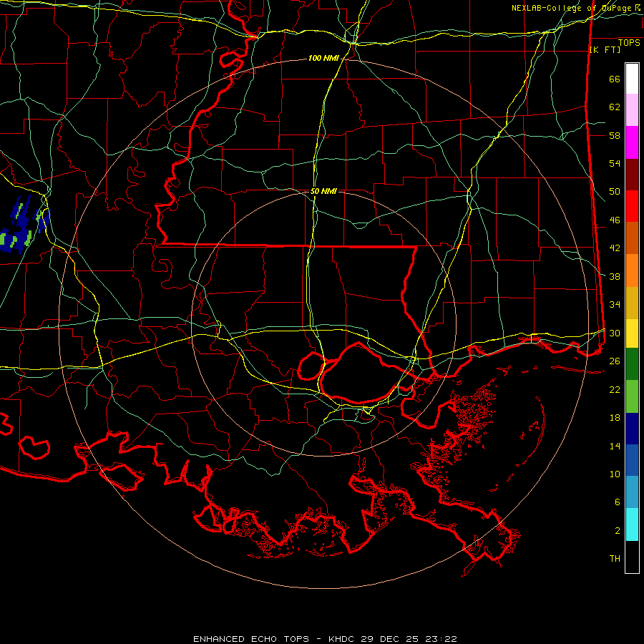Click the ENHANCED ECHO TOPS KHDC caption

pyautogui.click(x=325, y=639)
